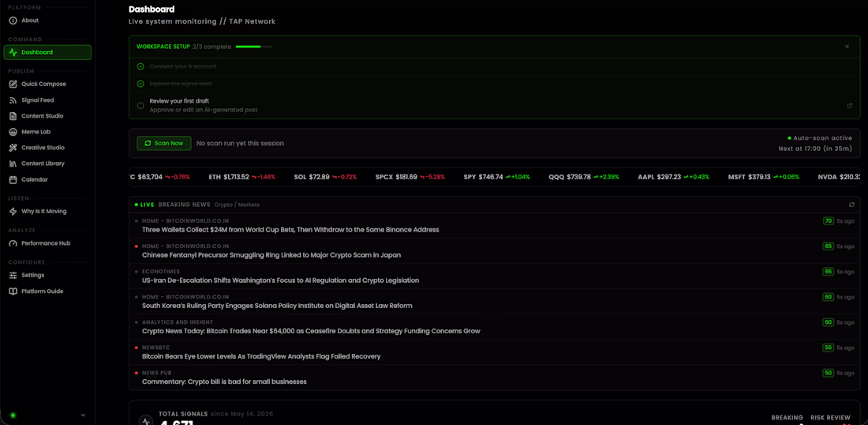Click the Why Is It Moving bolt icon
Screen dimensions: 868x425
13,212
